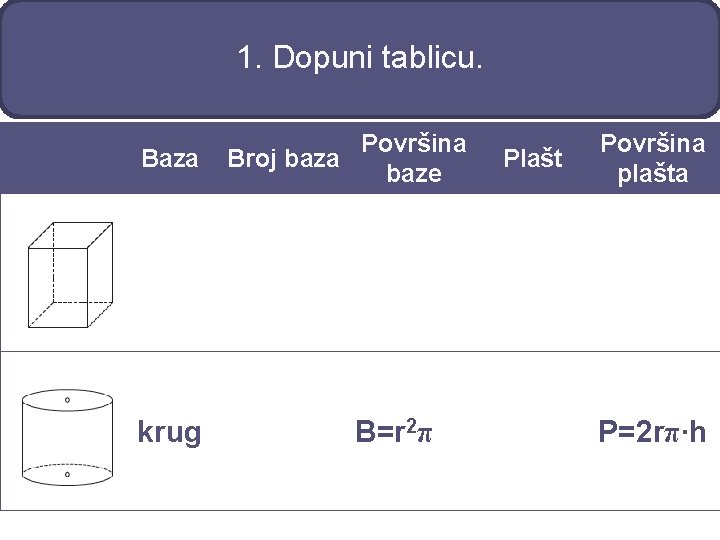The image size is (720, 540).
Task: Click the empty Baza cell in the cuboid row
Action: point(170,272)
